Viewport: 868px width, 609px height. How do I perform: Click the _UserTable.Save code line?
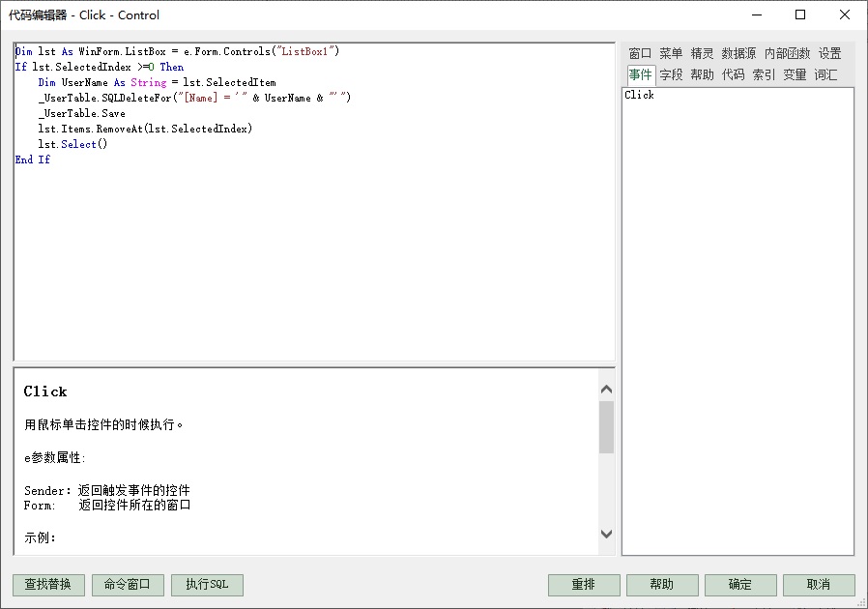click(x=81, y=113)
